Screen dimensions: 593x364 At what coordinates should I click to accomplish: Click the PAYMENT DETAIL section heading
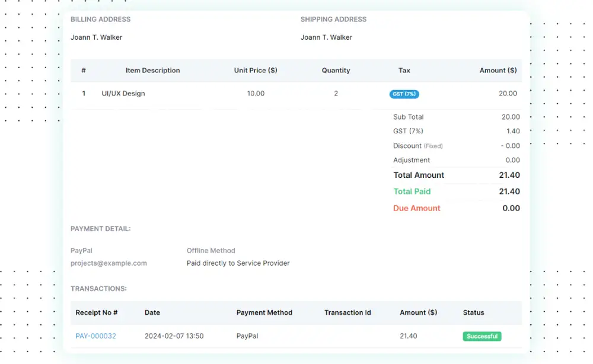click(100, 228)
